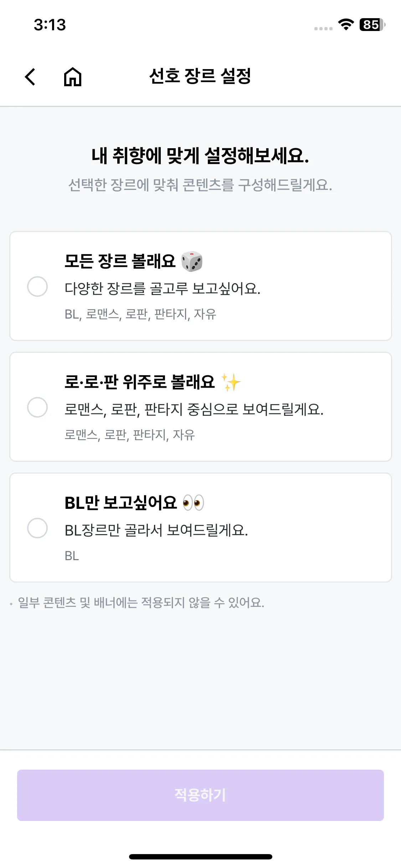
Task: Go to home via house icon
Action: click(73, 77)
